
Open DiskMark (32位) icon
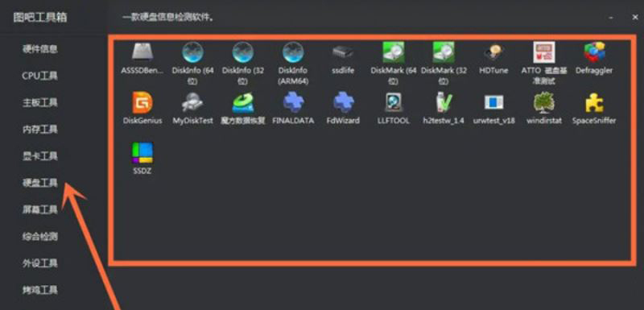tap(444, 52)
